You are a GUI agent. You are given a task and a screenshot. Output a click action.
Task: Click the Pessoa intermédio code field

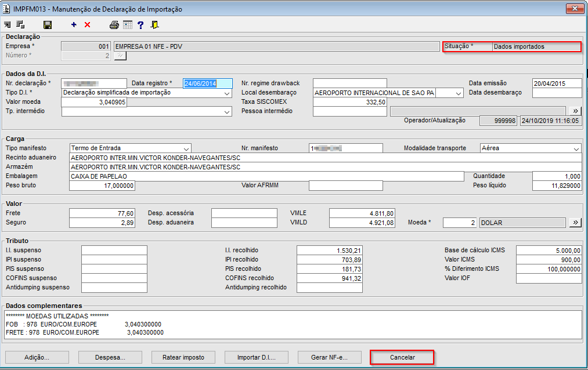click(x=349, y=111)
